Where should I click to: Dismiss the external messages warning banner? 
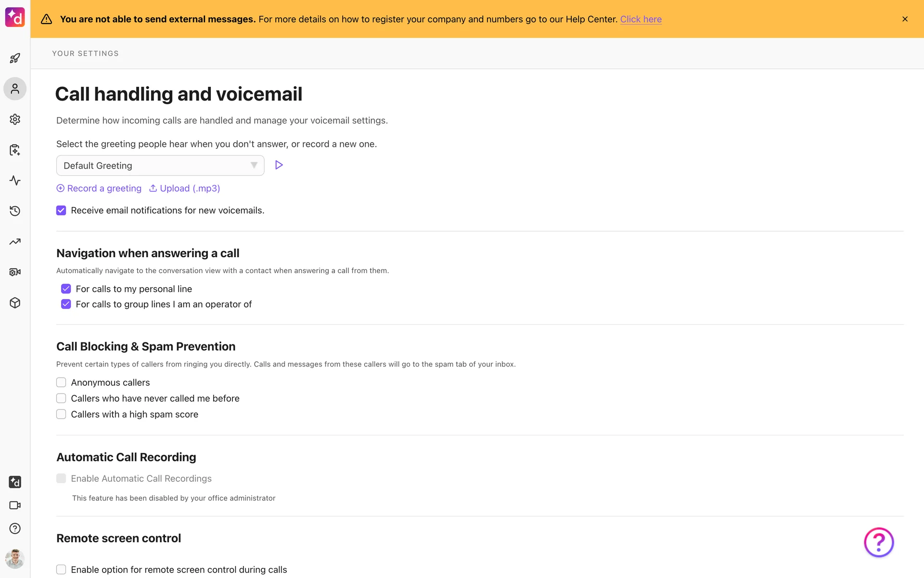point(905,19)
